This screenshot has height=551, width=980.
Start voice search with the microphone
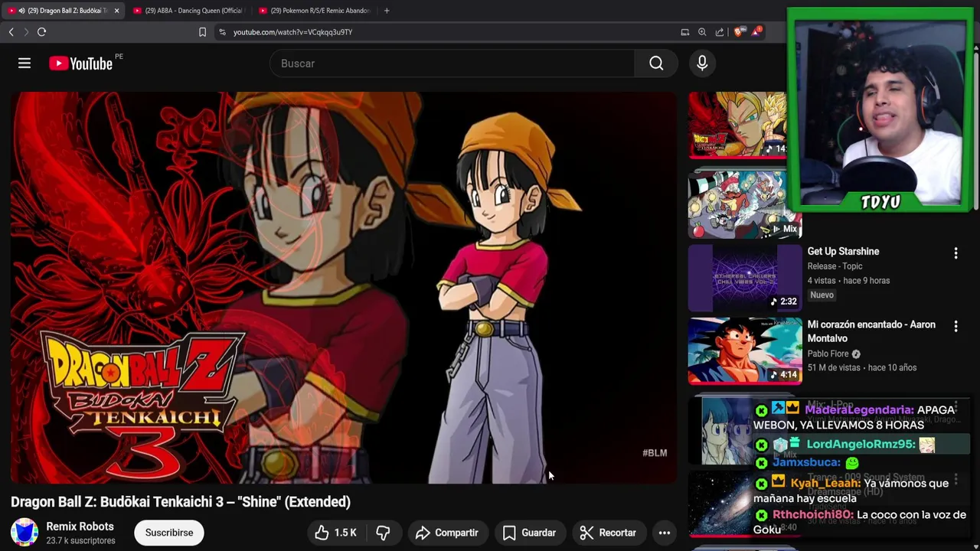(702, 64)
